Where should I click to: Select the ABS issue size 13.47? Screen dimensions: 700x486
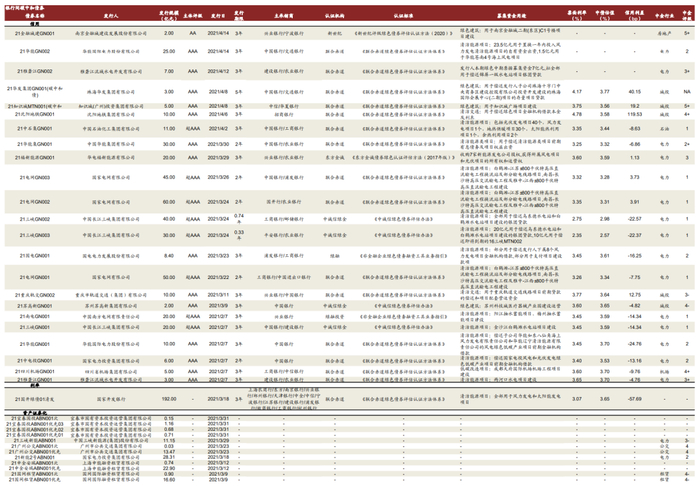(169, 452)
